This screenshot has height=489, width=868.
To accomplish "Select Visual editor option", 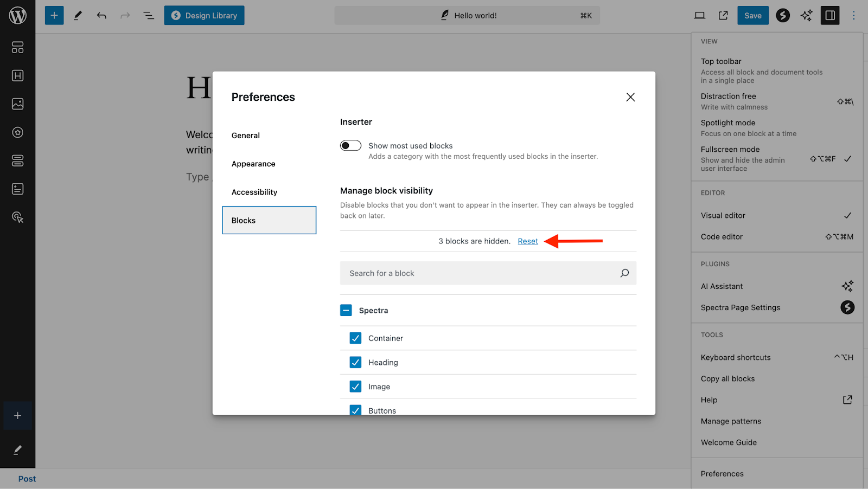I will pos(777,215).
